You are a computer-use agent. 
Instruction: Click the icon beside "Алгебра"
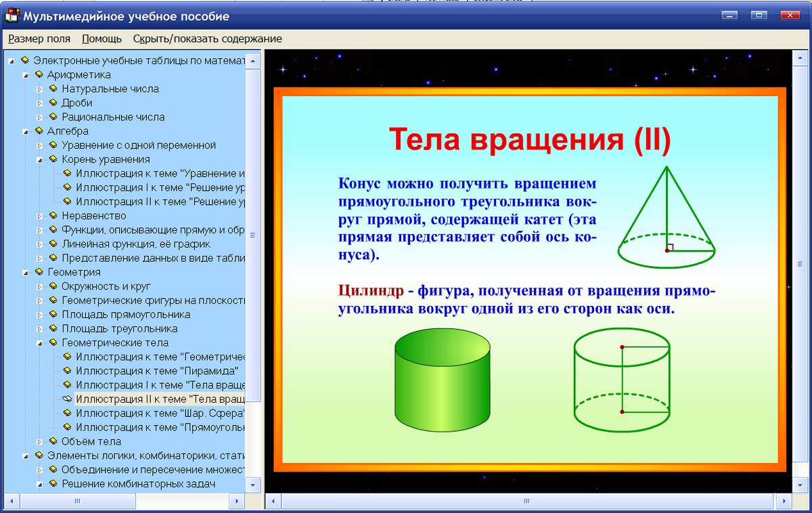39,131
